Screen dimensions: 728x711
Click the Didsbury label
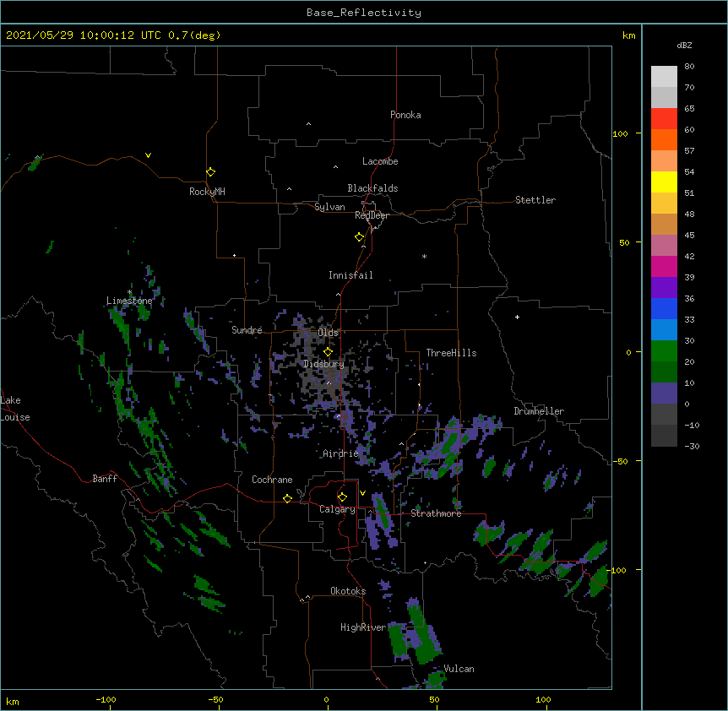tap(324, 364)
